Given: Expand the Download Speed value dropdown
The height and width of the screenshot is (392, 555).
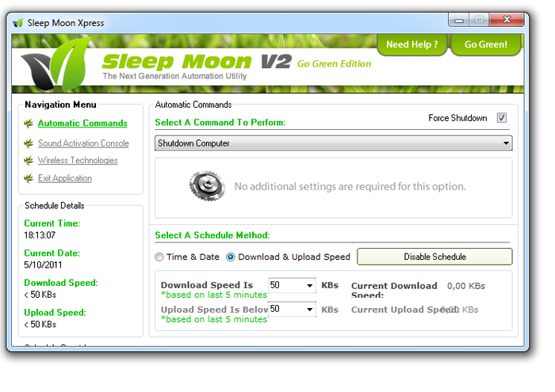Looking at the screenshot, I should point(310,285).
